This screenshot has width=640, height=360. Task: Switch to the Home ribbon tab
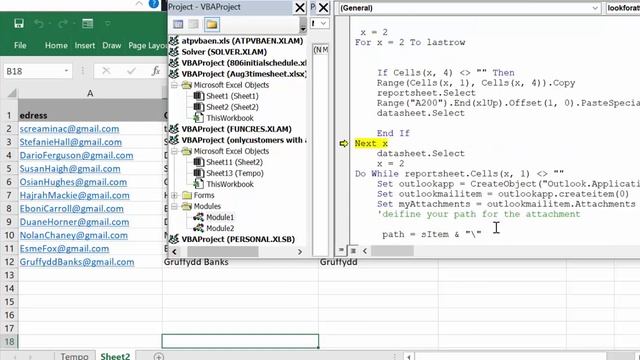tap(56, 45)
